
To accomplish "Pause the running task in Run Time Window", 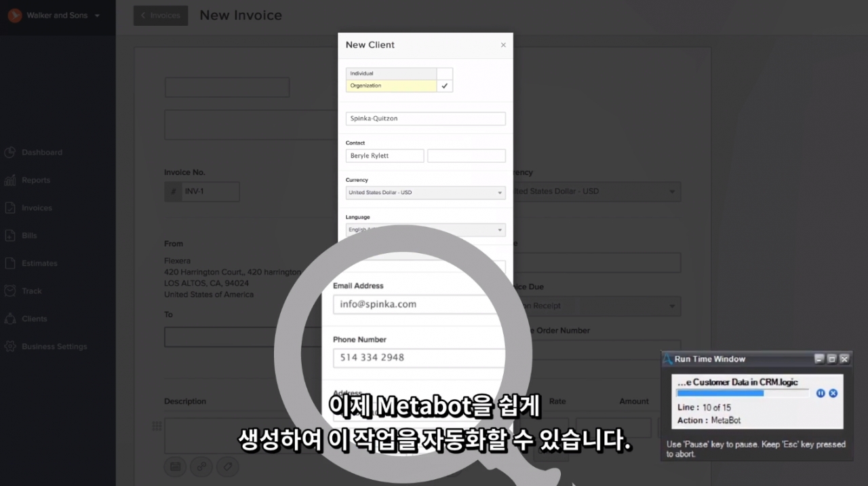I will tap(821, 393).
